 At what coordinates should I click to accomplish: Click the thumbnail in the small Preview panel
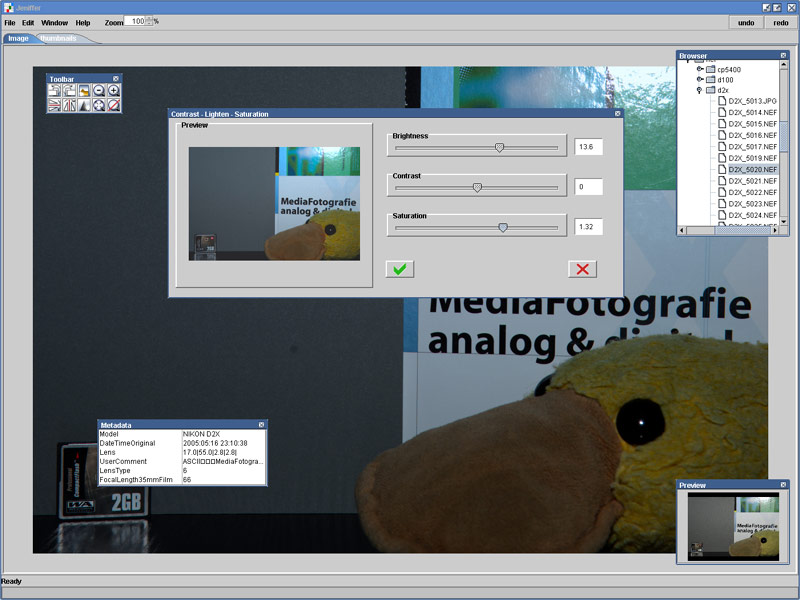[733, 527]
